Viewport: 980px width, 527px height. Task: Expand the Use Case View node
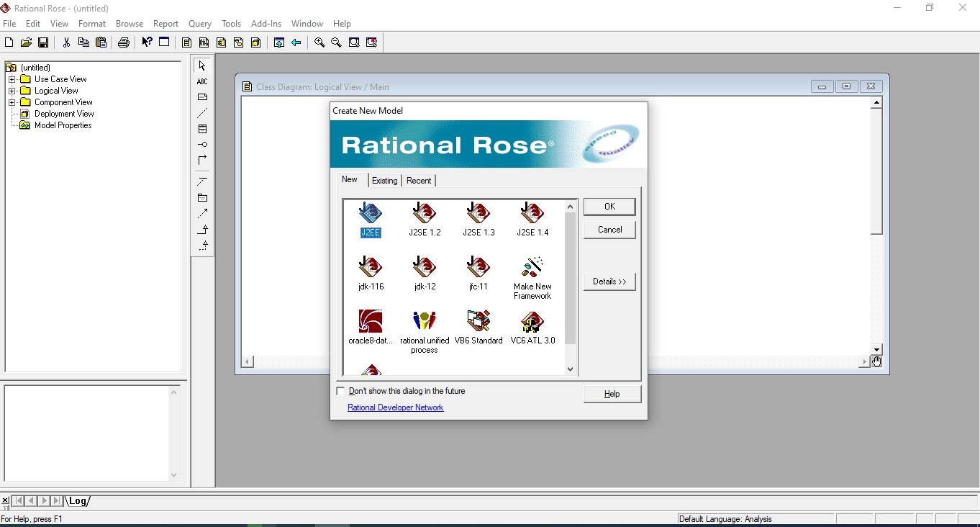coord(12,79)
